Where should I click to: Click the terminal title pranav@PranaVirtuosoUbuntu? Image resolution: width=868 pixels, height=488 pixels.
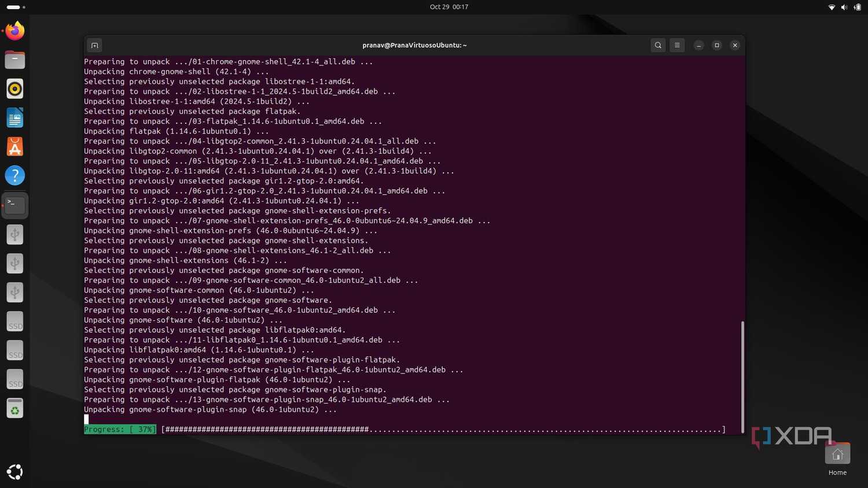(x=414, y=45)
